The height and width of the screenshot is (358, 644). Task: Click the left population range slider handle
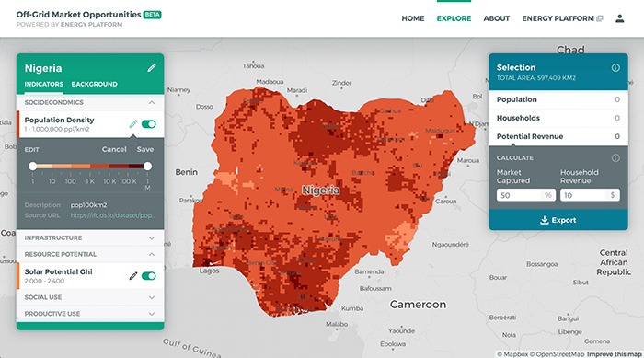33,166
